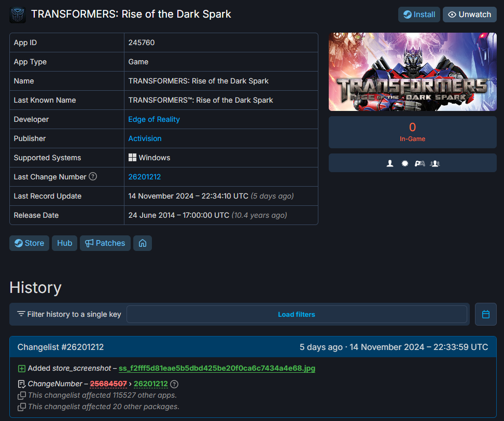The image size is (504, 421).
Task: Click the ChangeNumber help question mark icon
Action: (x=174, y=384)
